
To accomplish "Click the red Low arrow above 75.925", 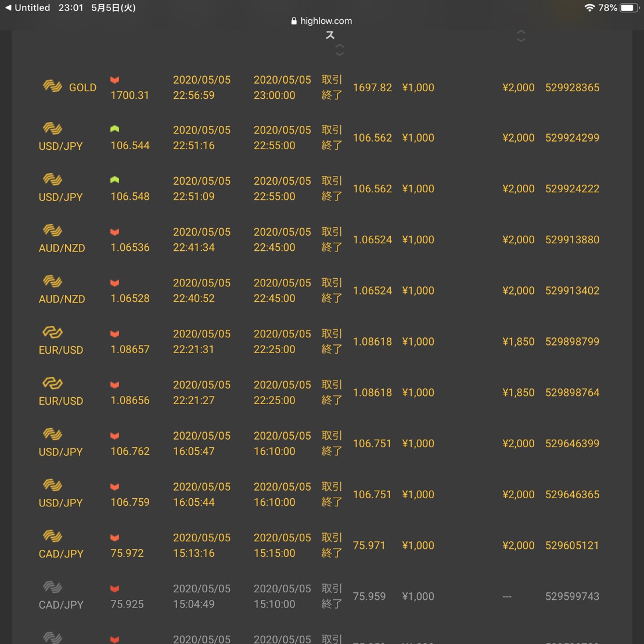I will 114,589.
